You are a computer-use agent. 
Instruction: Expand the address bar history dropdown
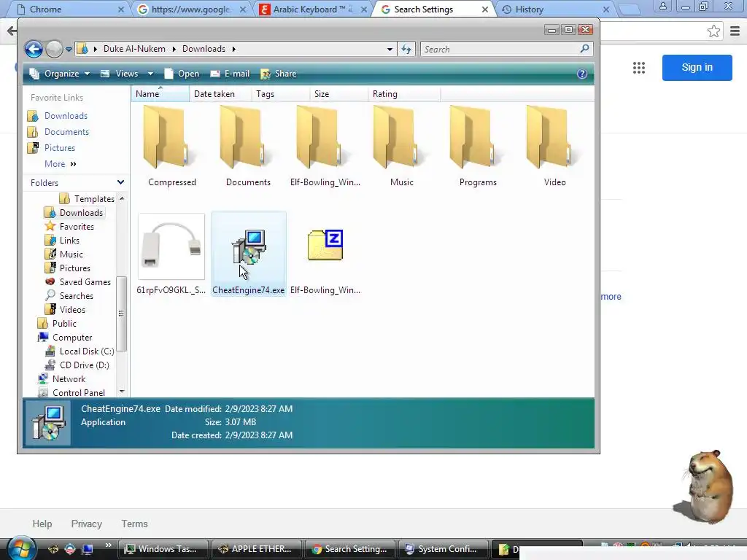tap(390, 49)
